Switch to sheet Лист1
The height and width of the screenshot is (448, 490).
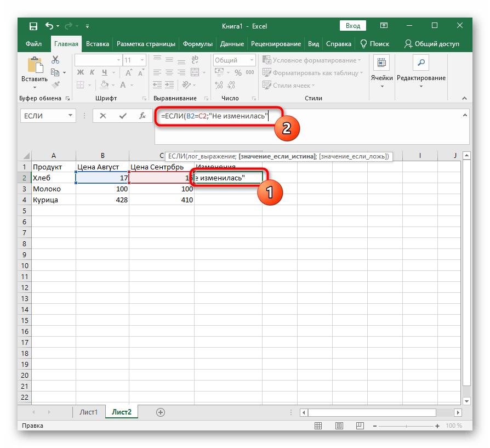88,412
